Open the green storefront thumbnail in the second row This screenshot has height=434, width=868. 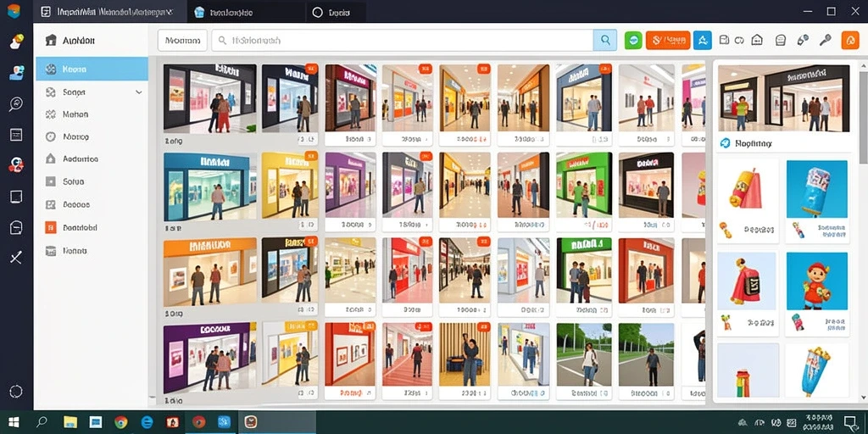584,186
